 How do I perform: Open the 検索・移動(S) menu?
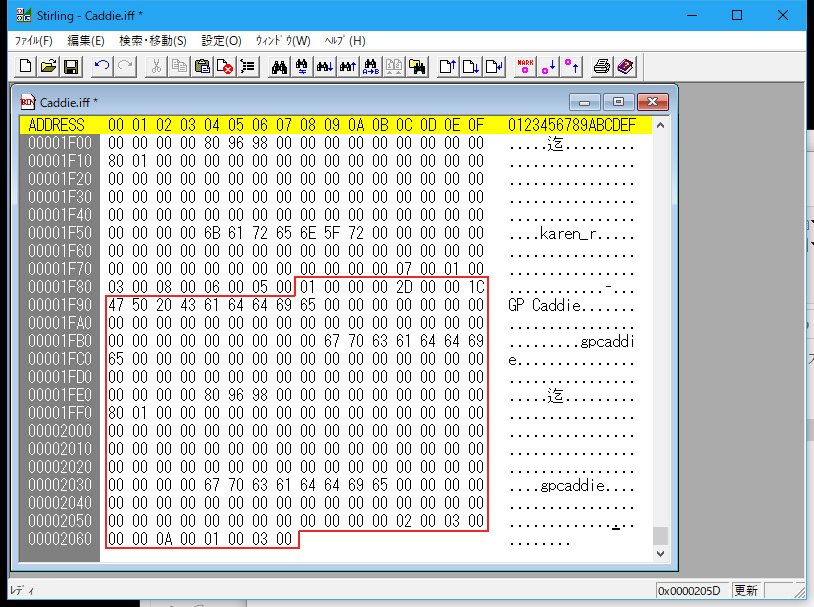coord(153,41)
